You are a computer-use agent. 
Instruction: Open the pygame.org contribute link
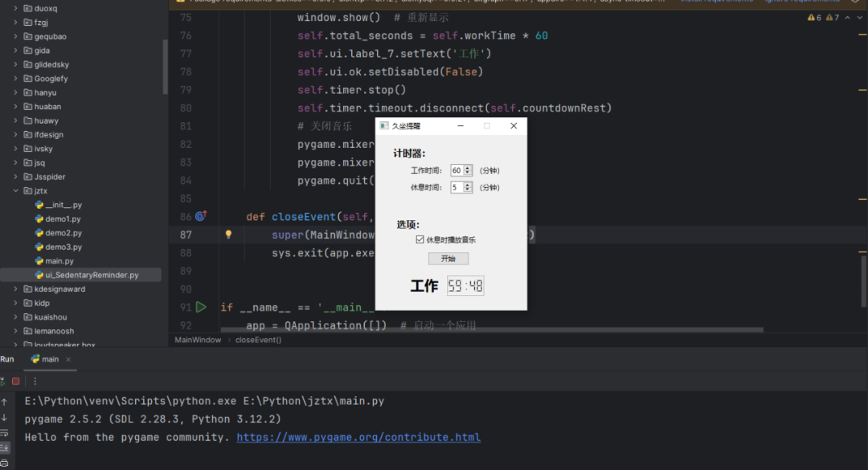click(x=358, y=437)
